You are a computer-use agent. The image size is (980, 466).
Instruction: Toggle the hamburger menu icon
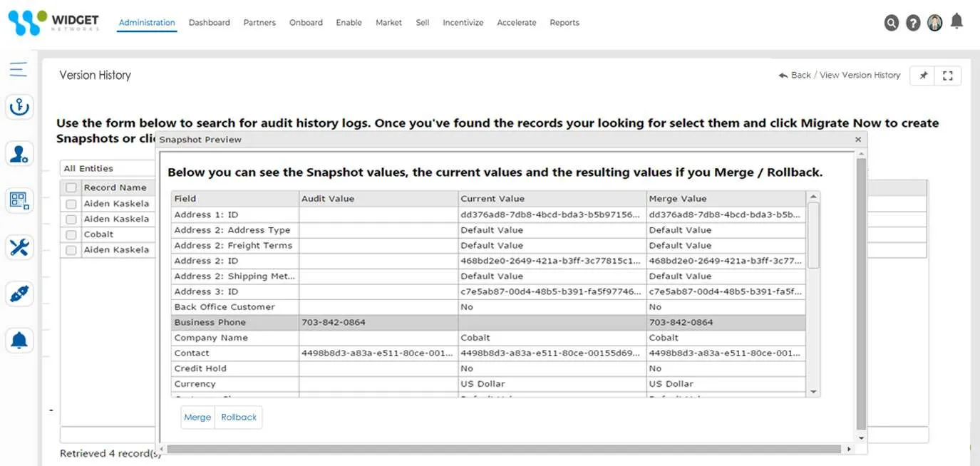(x=19, y=69)
